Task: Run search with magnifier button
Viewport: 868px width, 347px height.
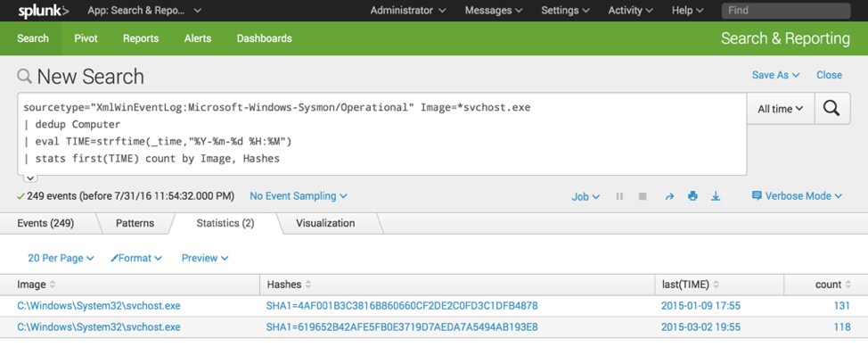Action: 832,109
